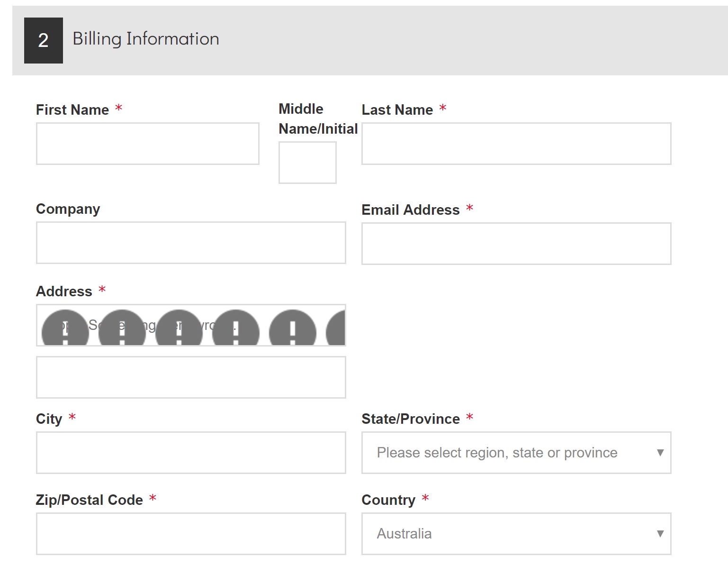The height and width of the screenshot is (575, 728).
Task: Click the last exclamation icon in Address field
Action: point(336,326)
